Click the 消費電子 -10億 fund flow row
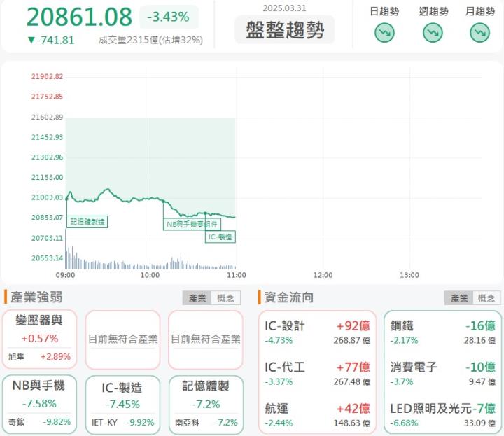The width and height of the screenshot is (504, 436). (442, 374)
